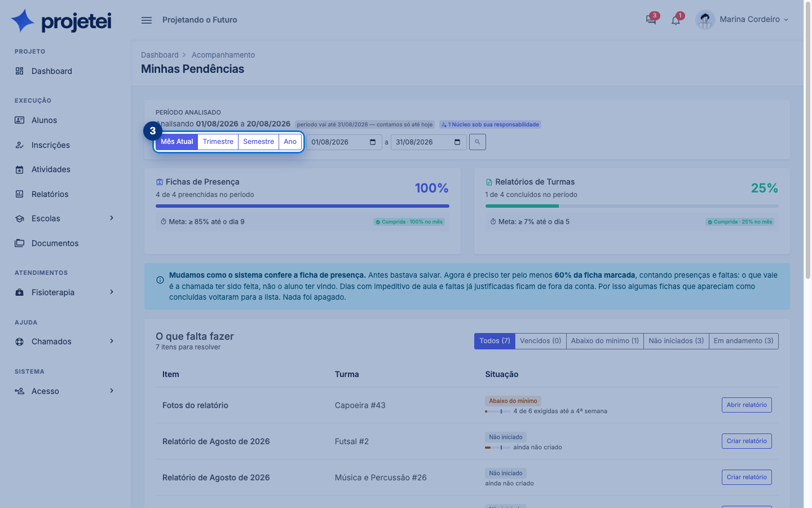This screenshot has height=508, width=812.
Task: Click the Dashboard breadcrumb link
Action: click(160, 55)
